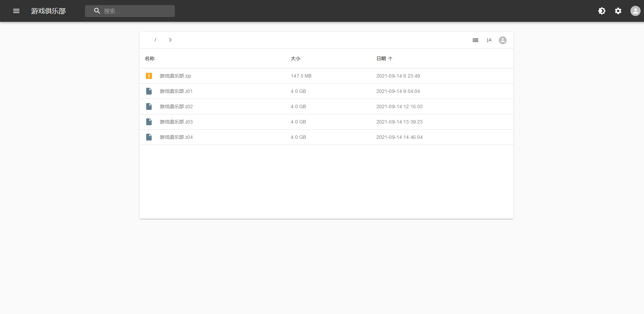The image size is (644, 314).
Task: Open the 游戏俱乐部.zip file
Action: [x=175, y=76]
